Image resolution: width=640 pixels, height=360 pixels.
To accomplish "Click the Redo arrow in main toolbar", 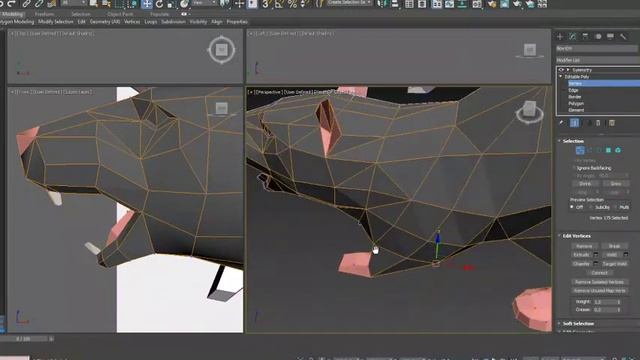I will [x=11, y=3].
